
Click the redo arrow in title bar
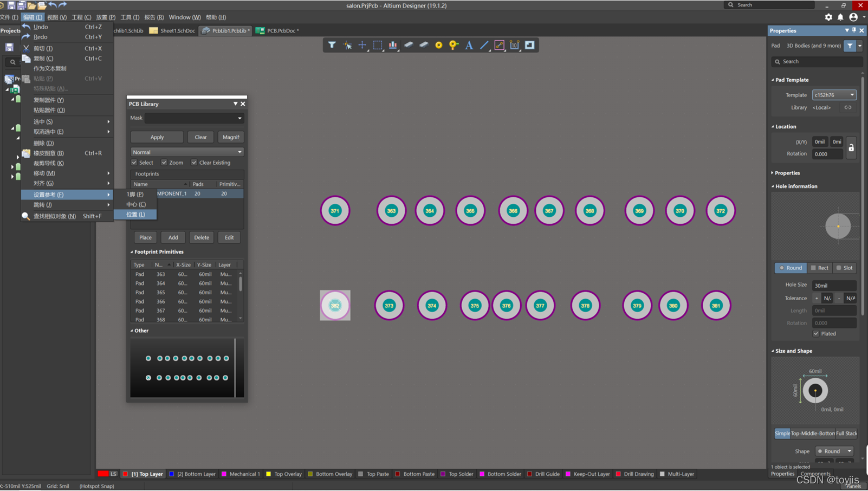[x=62, y=5]
